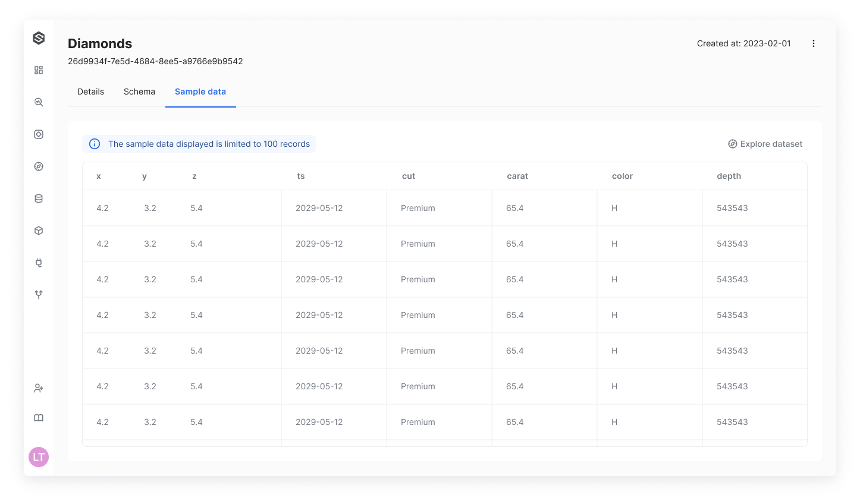
Task: Click the app logo in the sidebar
Action: [39, 38]
